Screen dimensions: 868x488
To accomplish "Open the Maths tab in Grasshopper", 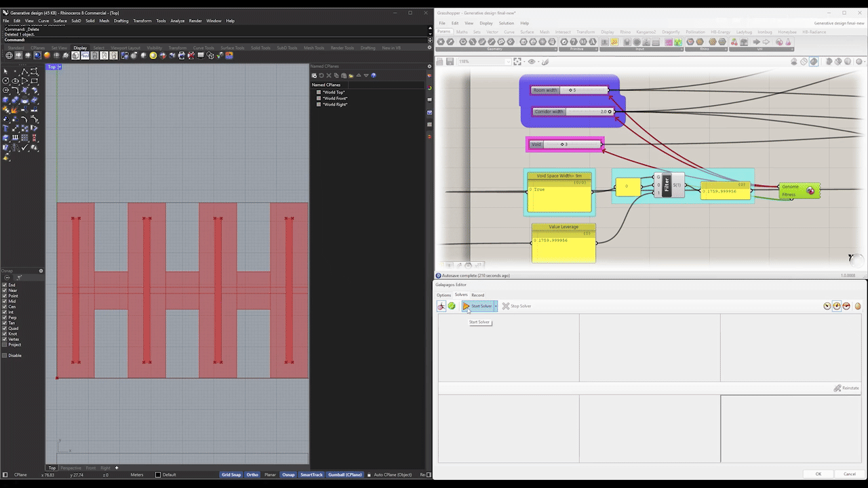I will click(x=462, y=32).
